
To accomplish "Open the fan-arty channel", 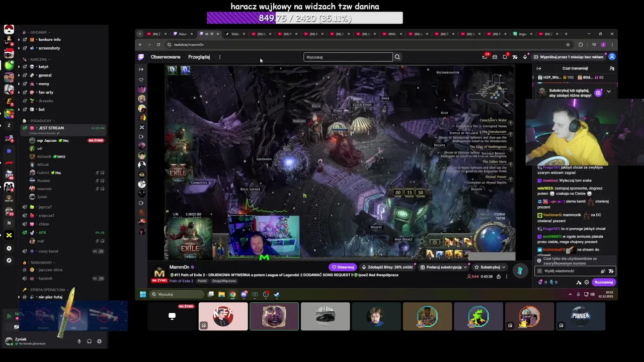I will click(x=46, y=92).
